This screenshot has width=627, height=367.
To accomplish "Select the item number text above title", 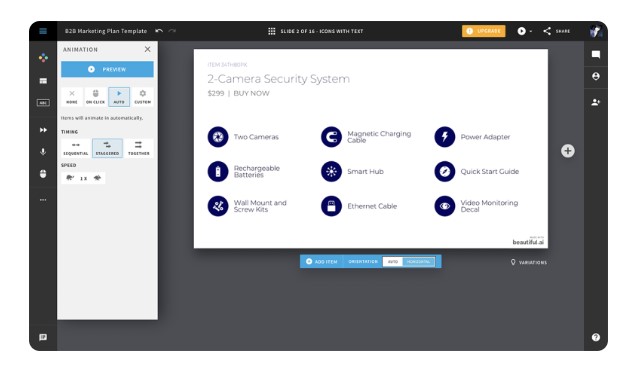I will [x=227, y=64].
